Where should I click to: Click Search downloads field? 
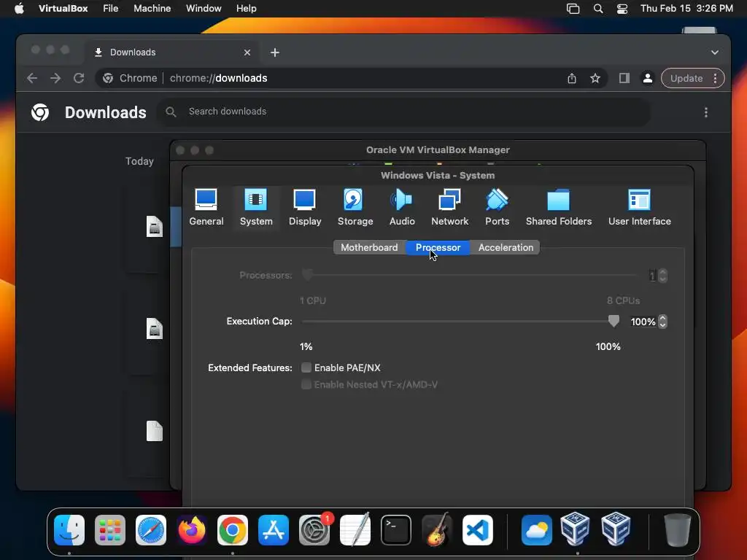pyautogui.click(x=404, y=112)
